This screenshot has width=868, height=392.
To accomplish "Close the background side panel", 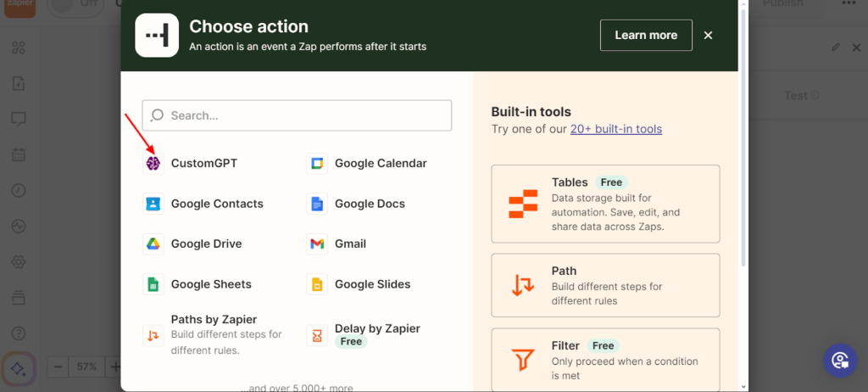I will point(854,48).
